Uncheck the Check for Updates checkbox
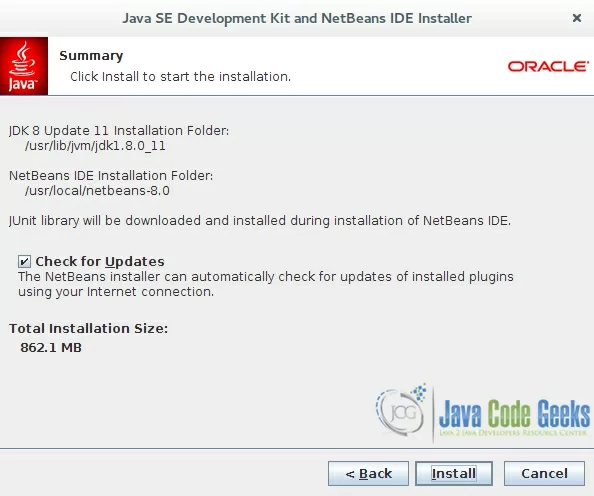This screenshot has height=496, width=594. click(x=24, y=261)
